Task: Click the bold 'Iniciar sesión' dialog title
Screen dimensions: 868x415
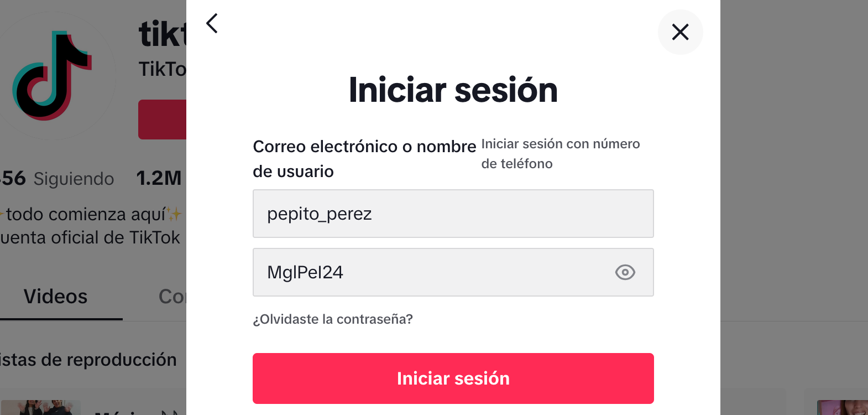Action: 453,90
